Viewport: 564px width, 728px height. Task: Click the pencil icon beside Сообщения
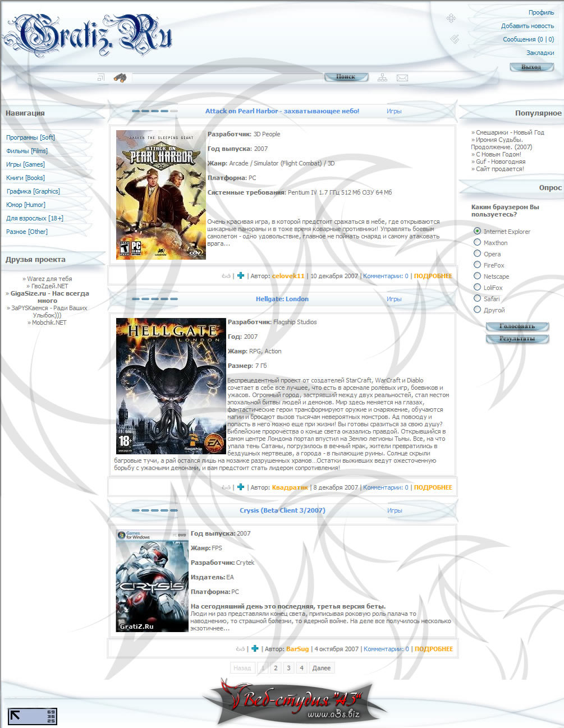455,39
